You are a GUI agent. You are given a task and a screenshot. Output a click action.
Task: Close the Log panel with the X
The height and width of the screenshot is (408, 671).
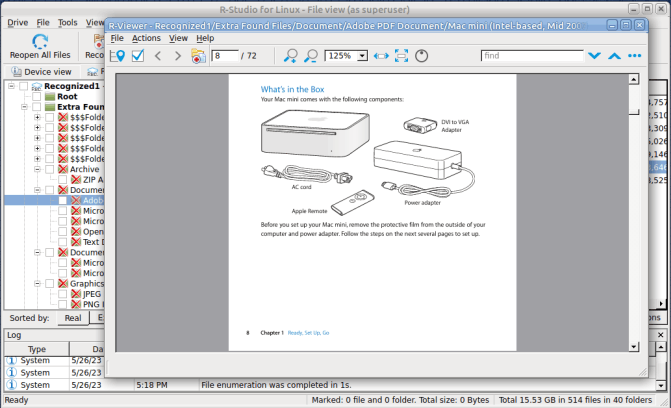pos(660,335)
